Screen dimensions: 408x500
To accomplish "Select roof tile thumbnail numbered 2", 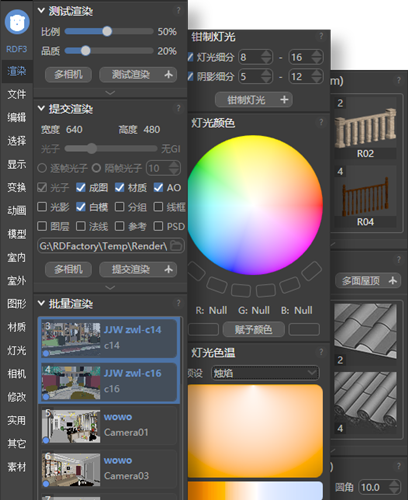I will (365, 334).
